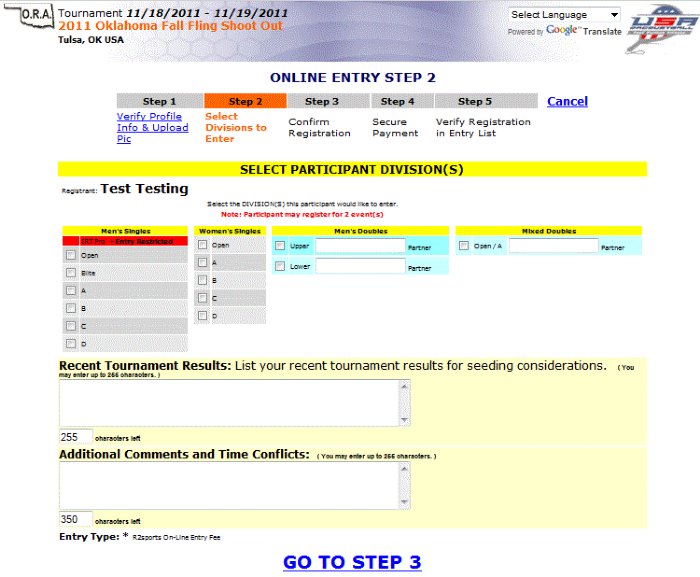The width and height of the screenshot is (700, 577).
Task: Open the Select Language dropdown
Action: coord(564,15)
